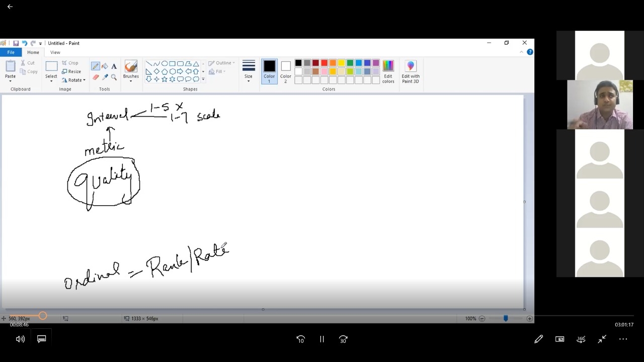Expand the Shapes gallery more arrow
644x362 pixels.
(203, 79)
